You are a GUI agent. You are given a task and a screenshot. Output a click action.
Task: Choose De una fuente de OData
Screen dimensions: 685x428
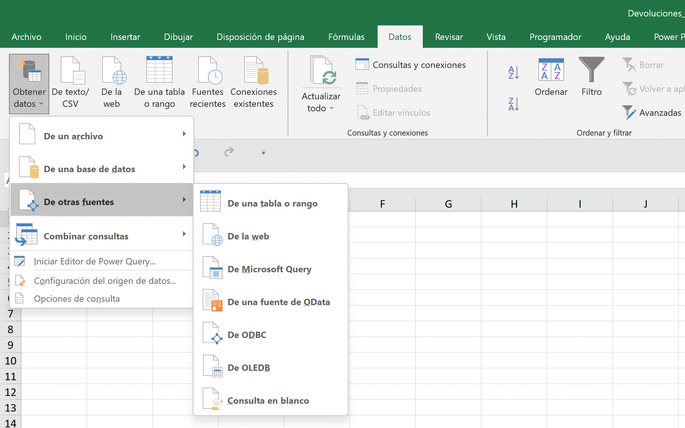coord(271,301)
